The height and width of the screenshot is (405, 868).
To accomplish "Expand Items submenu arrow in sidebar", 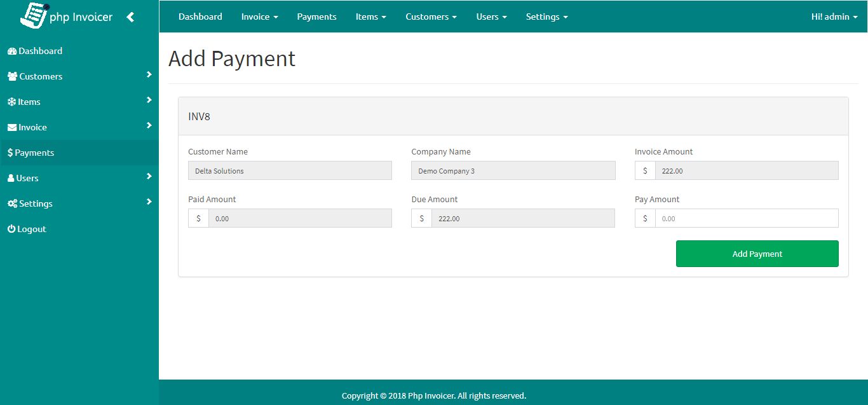I will 149,100.
